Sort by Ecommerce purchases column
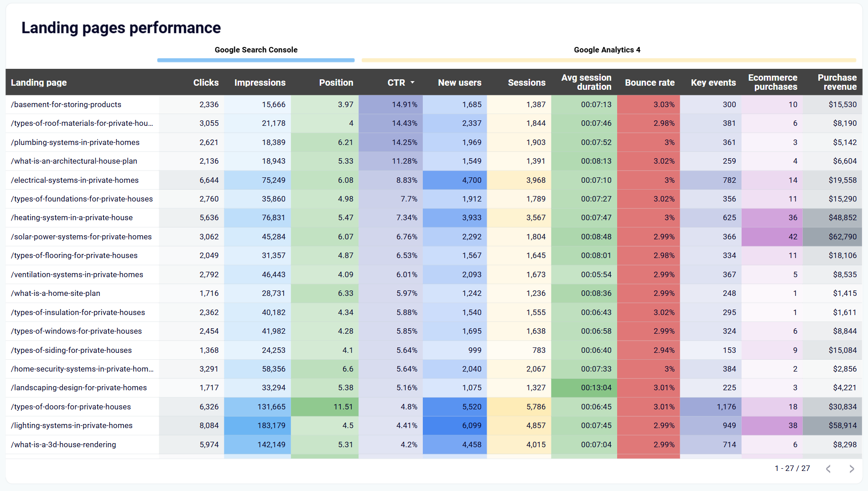 (x=773, y=83)
